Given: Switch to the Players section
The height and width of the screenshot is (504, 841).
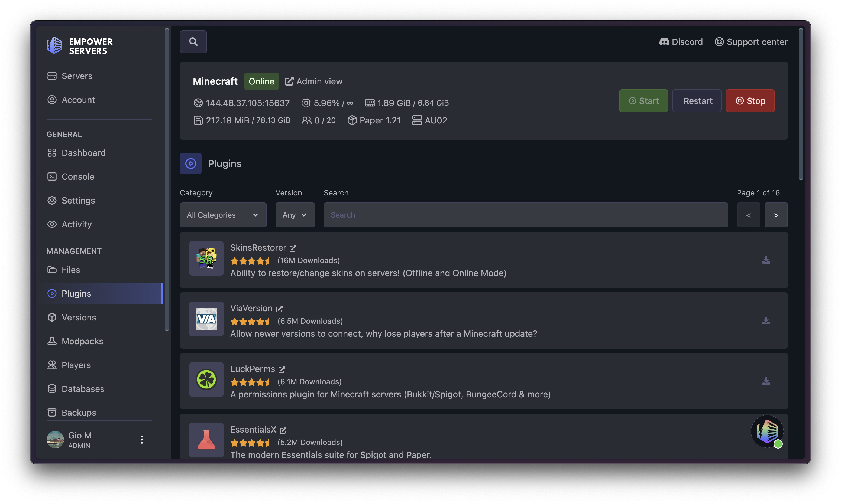Looking at the screenshot, I should [x=76, y=365].
